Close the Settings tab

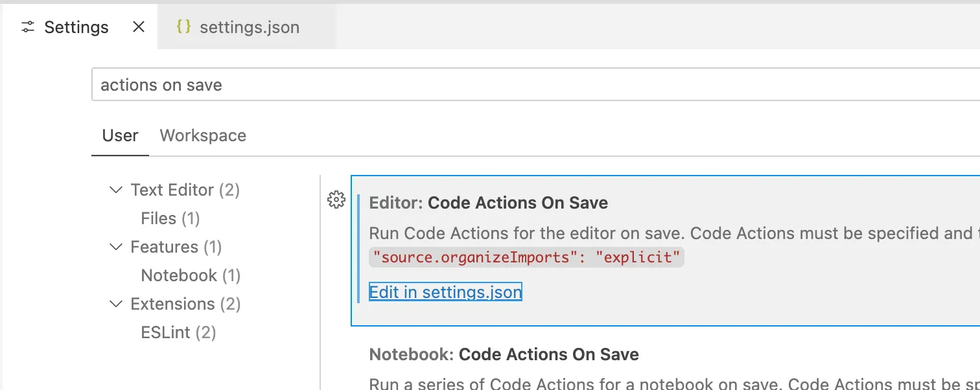139,27
